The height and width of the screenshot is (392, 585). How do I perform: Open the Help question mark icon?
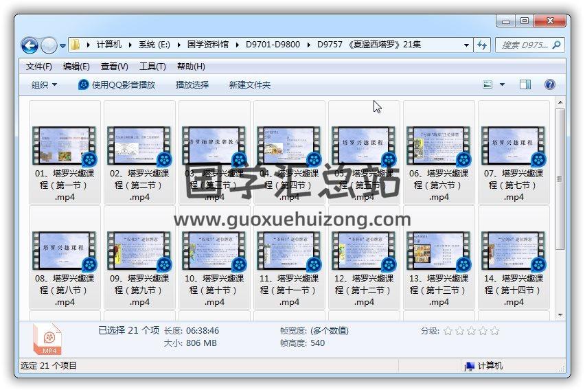[549, 84]
